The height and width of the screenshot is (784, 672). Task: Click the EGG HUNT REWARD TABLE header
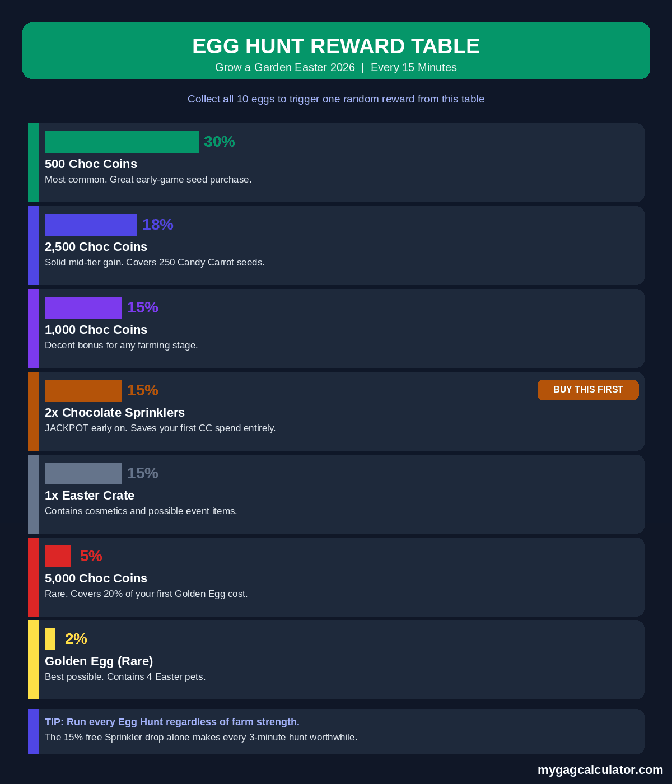pyautogui.click(x=336, y=46)
